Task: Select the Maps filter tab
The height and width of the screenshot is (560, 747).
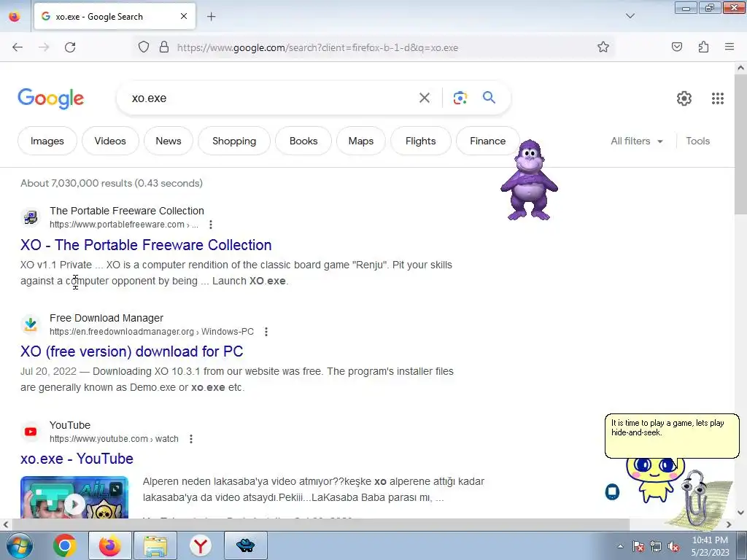Action: 360,141
